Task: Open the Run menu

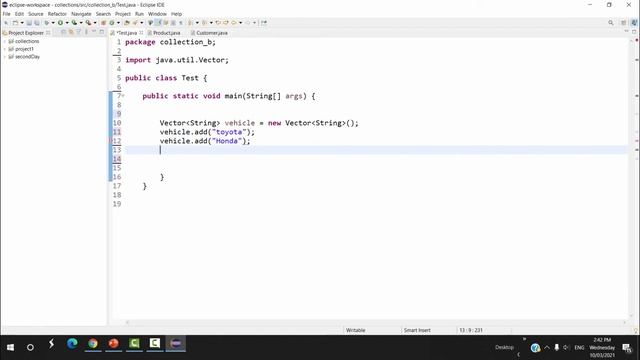Action: (139, 14)
